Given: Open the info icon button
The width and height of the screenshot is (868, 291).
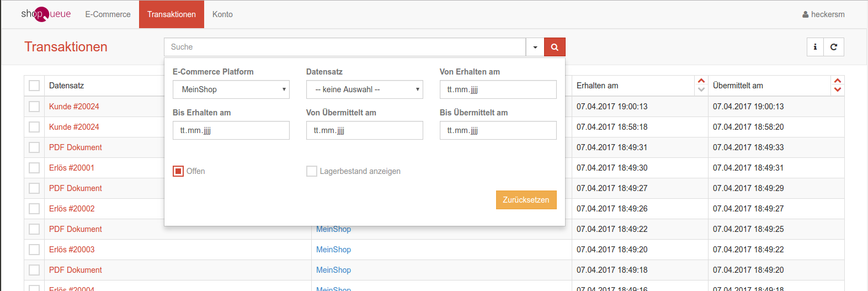Looking at the screenshot, I should [x=815, y=47].
